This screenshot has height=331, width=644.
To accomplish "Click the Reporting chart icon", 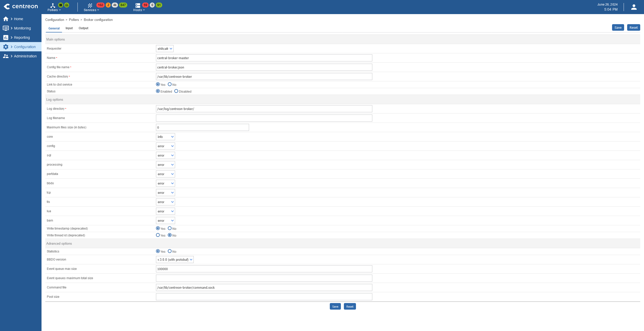I will tap(6, 38).
